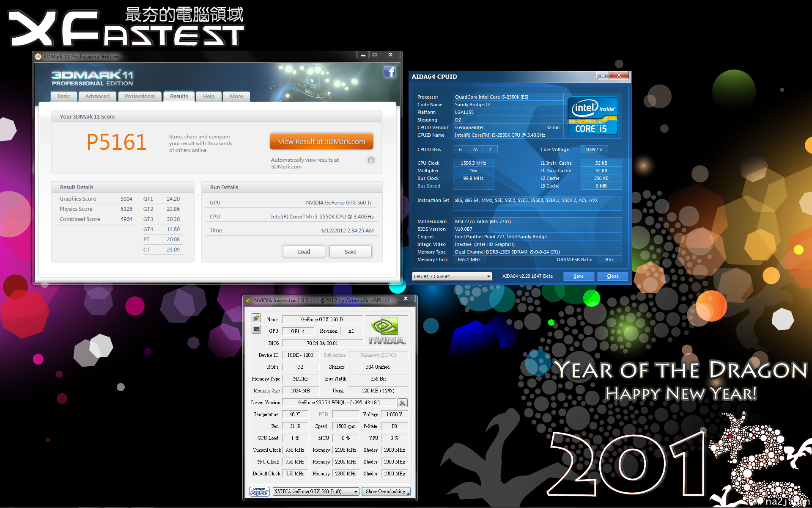Open the Help tab
This screenshot has height=508, width=812.
pyautogui.click(x=208, y=97)
